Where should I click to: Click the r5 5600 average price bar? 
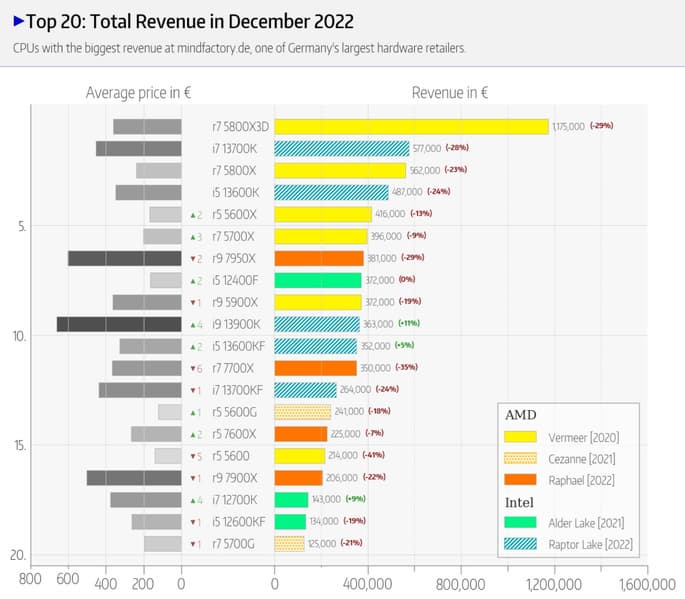tap(168, 456)
